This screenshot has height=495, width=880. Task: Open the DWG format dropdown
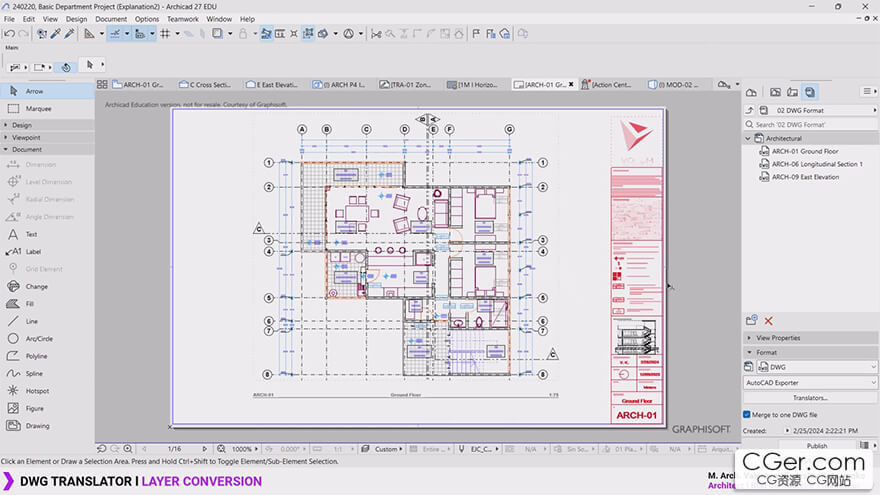tap(817, 366)
